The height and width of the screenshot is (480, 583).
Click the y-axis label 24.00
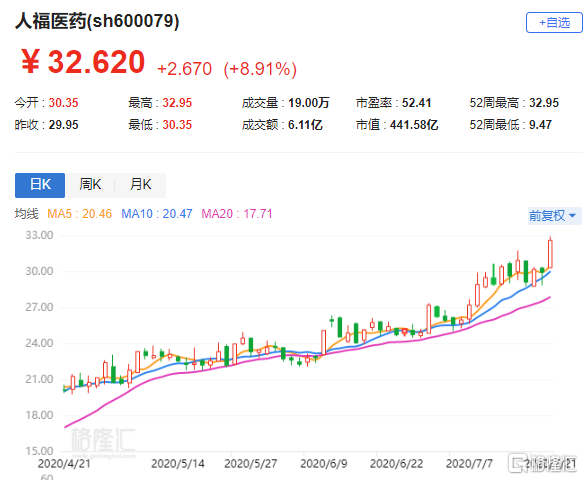click(39, 343)
